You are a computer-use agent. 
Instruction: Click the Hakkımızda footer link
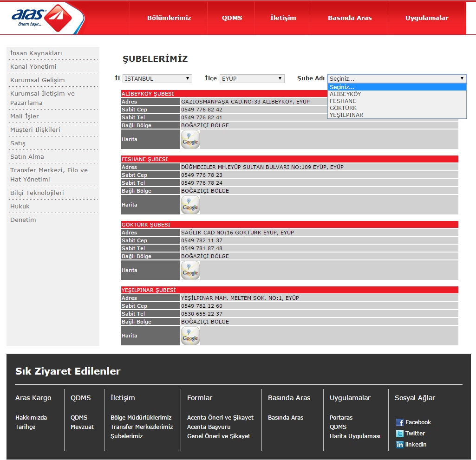pos(31,417)
